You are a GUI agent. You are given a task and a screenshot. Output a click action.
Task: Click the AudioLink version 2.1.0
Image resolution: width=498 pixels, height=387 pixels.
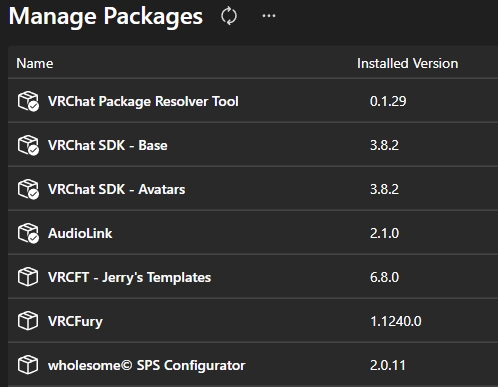(x=384, y=233)
